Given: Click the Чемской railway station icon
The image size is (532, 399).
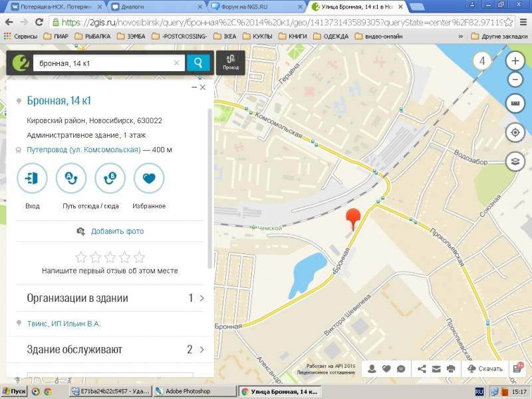Looking at the screenshot, I should (253, 227).
